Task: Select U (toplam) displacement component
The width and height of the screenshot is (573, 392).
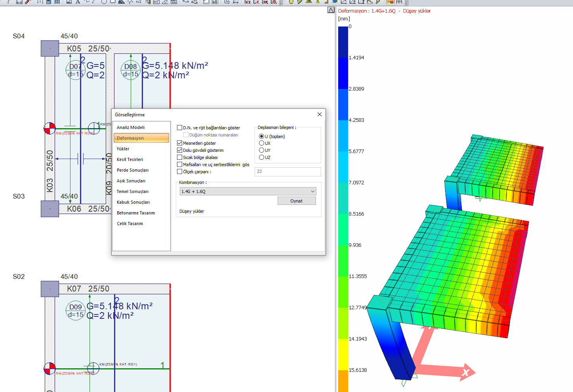Action: [261, 136]
